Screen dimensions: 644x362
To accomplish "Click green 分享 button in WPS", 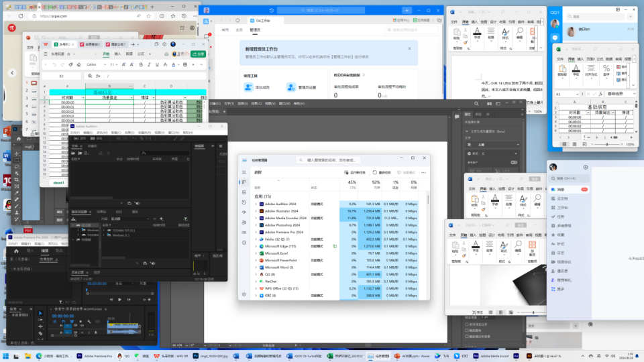I will pyautogui.click(x=199, y=54).
